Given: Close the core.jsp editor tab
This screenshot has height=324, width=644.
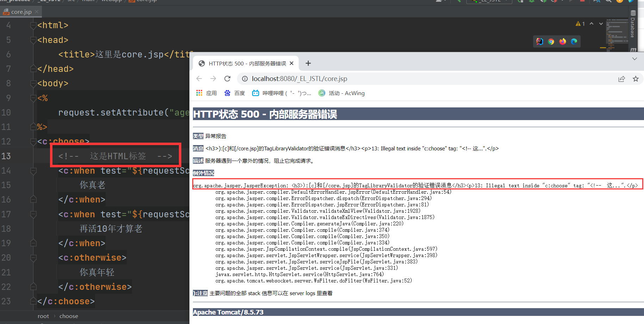Looking at the screenshot, I should tap(37, 12).
